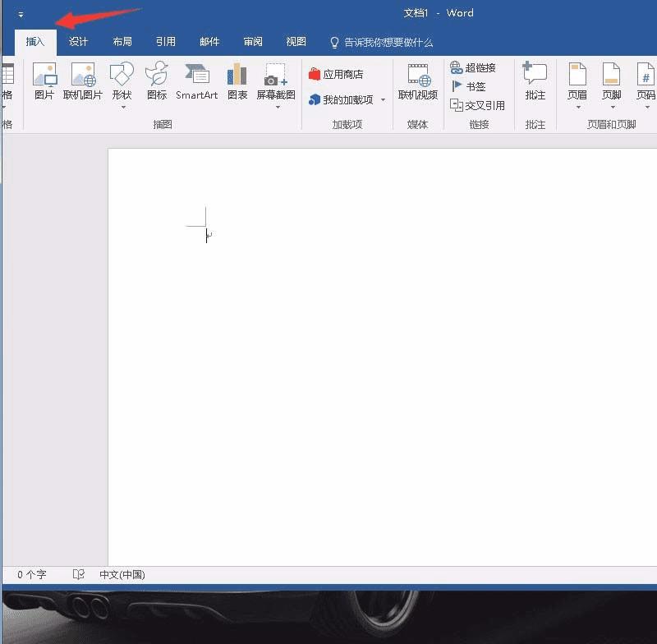Screen dimensions: 657x644
Task: Open 联机视频 online video dialog
Action: click(x=418, y=81)
